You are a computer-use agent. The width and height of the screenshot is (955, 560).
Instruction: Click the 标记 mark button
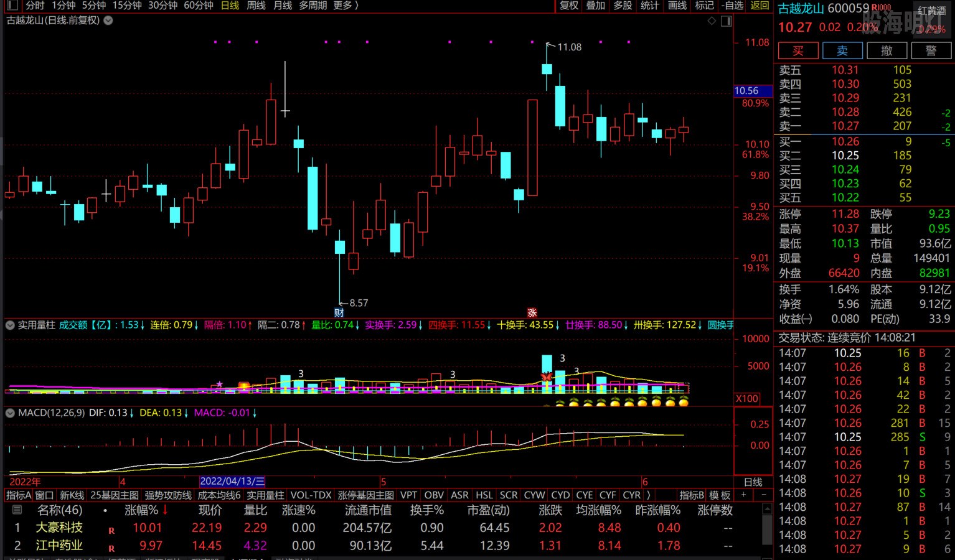click(x=704, y=6)
